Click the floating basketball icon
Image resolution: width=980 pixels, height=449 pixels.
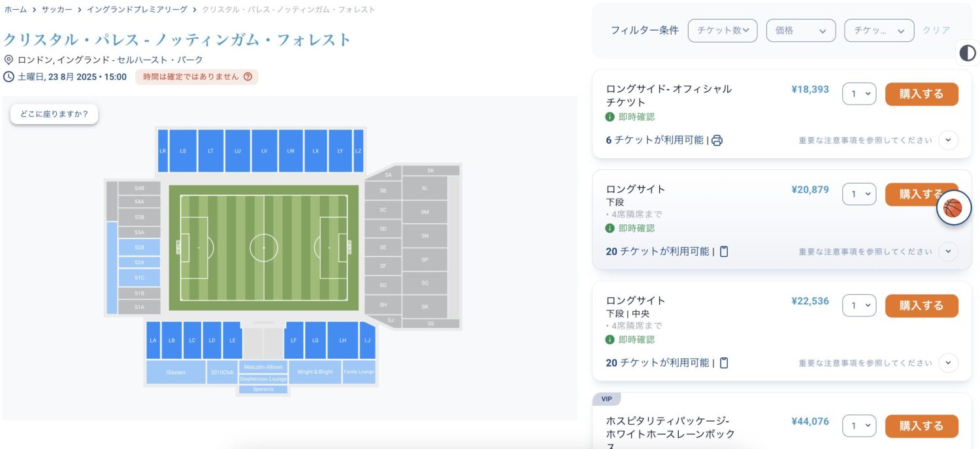coord(953,208)
